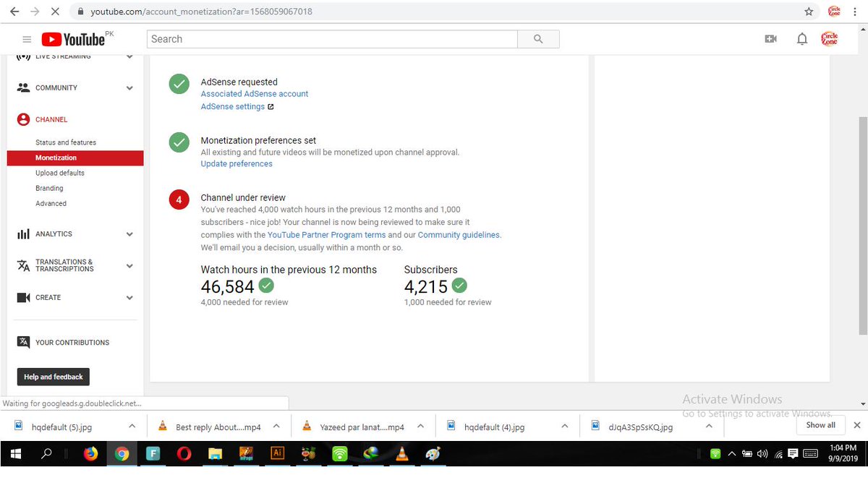Open the AdSense settings link
Image resolution: width=868 pixels, height=488 pixels.
(x=233, y=107)
